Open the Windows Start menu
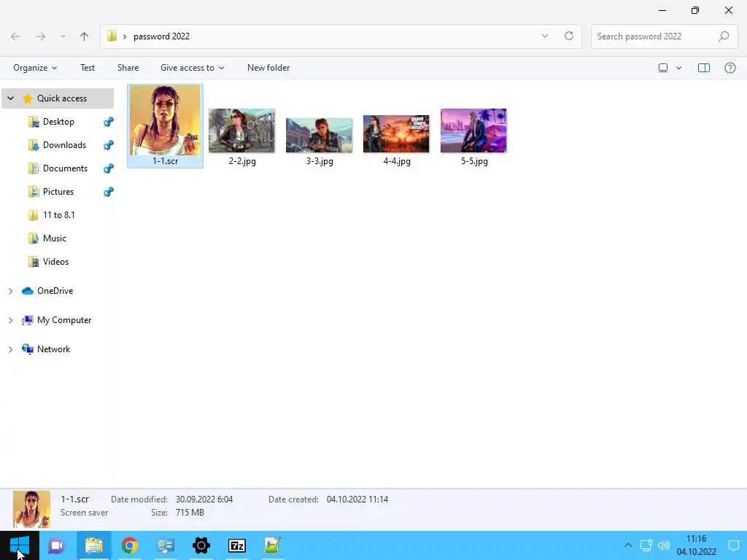Image resolution: width=747 pixels, height=560 pixels. click(x=20, y=545)
